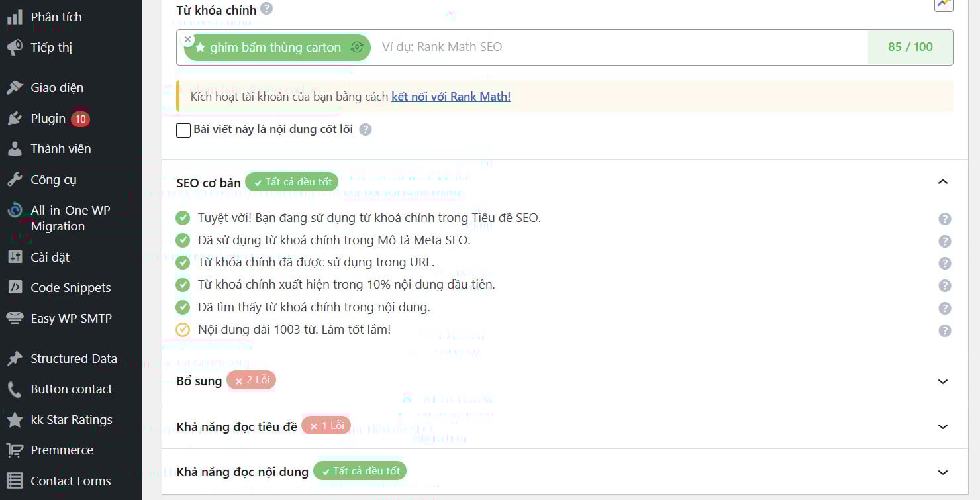
Task: Select Thành viên in the sidebar
Action: (59, 148)
